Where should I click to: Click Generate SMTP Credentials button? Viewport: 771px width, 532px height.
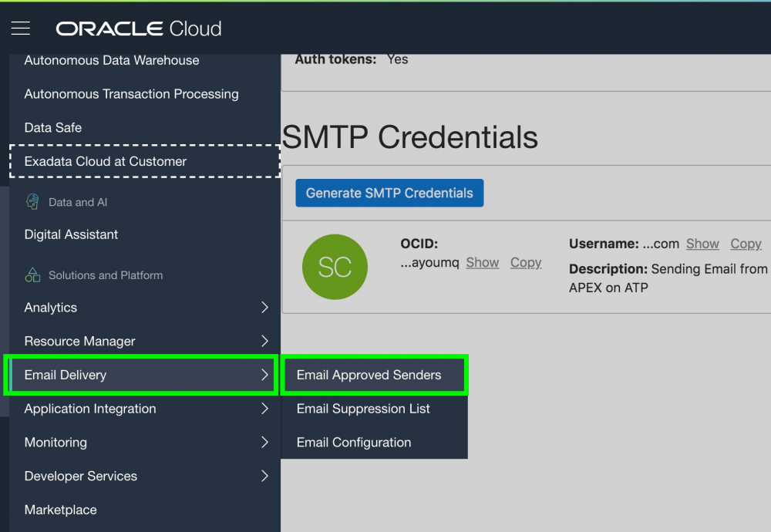[389, 194]
